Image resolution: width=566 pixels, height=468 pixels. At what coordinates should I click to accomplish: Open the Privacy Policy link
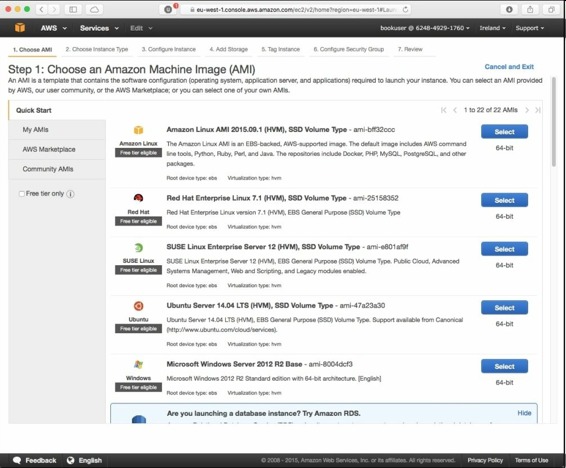point(485,460)
